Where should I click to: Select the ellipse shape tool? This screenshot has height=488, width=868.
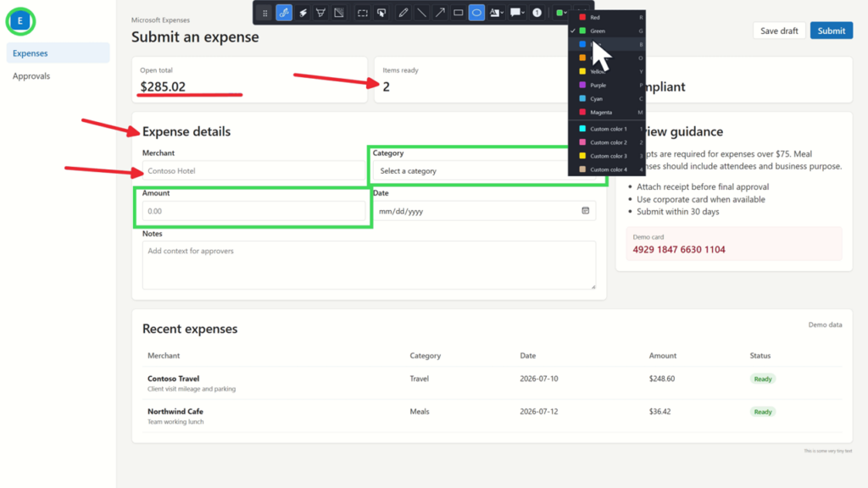tap(476, 13)
